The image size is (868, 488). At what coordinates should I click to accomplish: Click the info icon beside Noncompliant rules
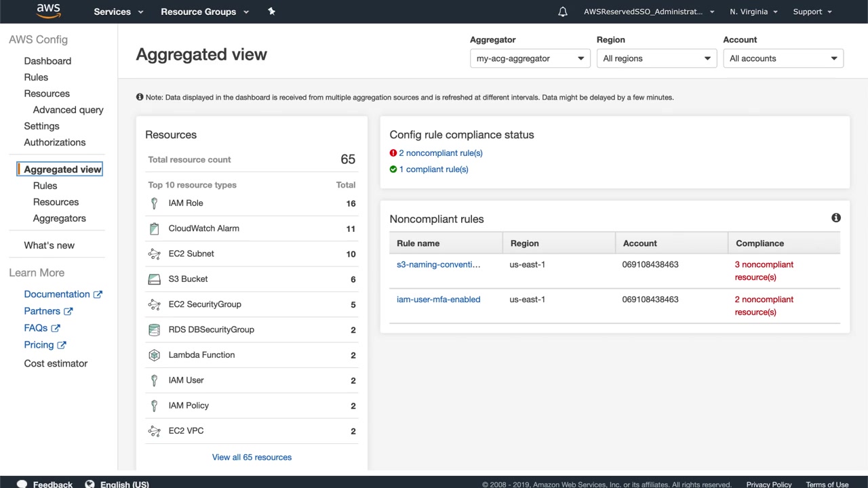pos(835,218)
